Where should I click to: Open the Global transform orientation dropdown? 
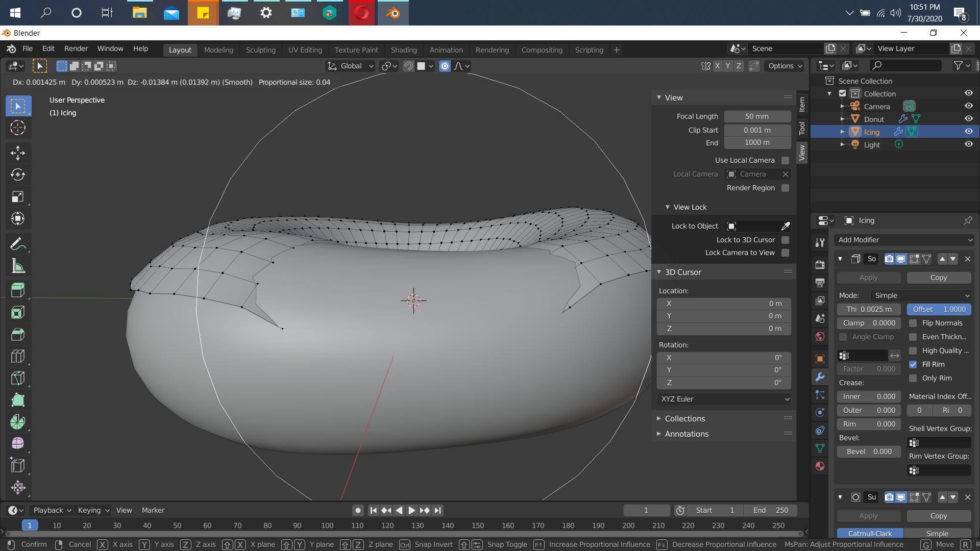pos(351,66)
